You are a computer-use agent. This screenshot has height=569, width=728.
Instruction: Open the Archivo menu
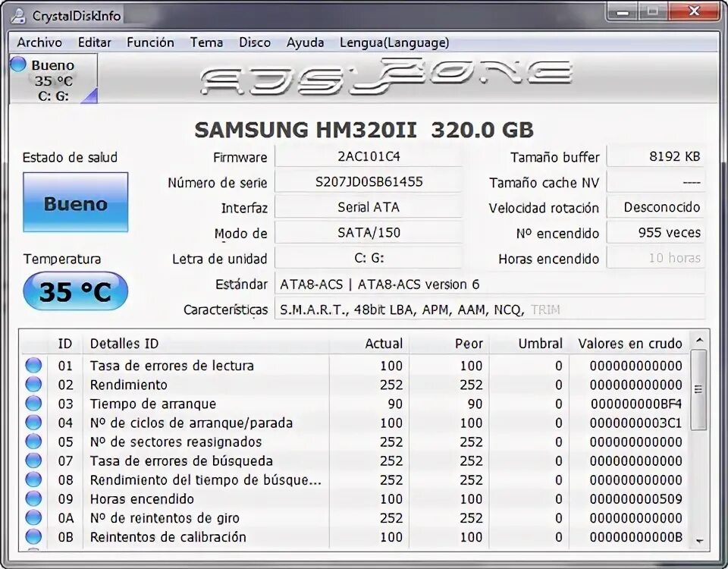(x=39, y=42)
